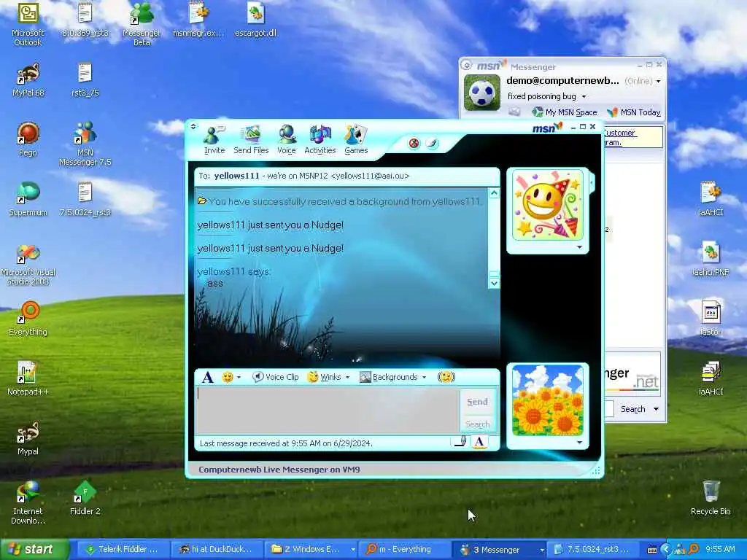Select Microsoft Visual Studio 2008 icon
Viewport: 747px width, 560px height.
click(28, 265)
